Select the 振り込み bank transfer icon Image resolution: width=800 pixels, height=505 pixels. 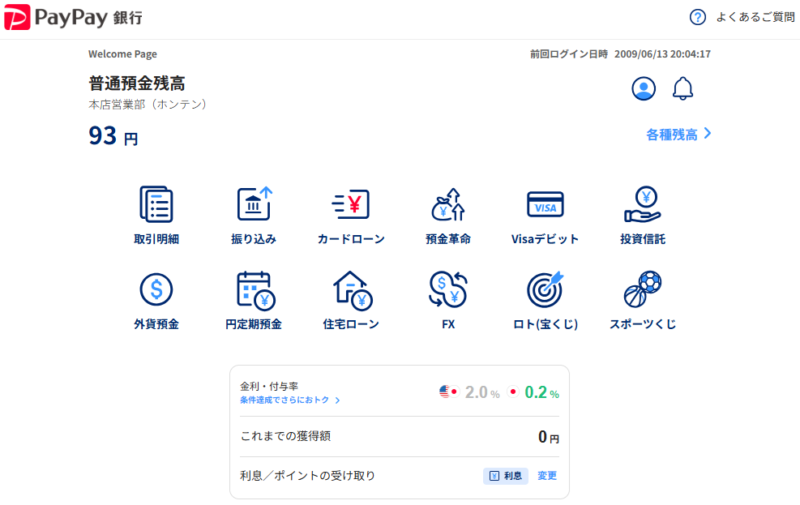click(253, 205)
